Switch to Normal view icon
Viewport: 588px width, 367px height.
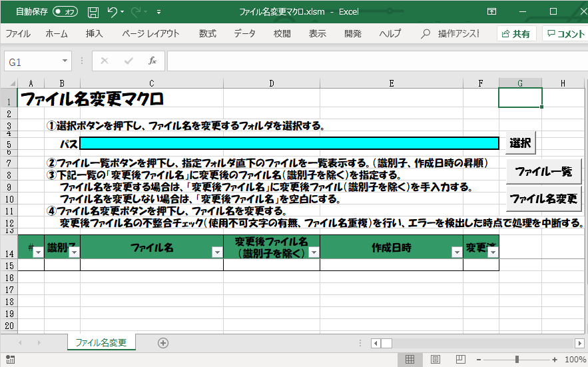point(410,360)
